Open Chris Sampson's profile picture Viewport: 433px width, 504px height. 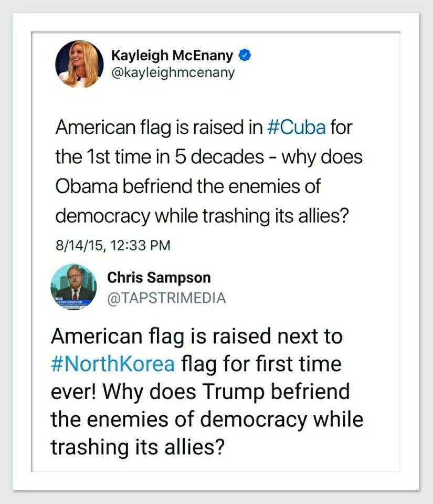click(73, 287)
